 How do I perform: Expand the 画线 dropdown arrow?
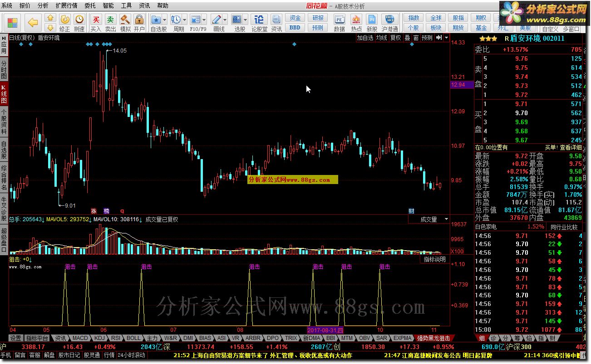[x=225, y=19]
